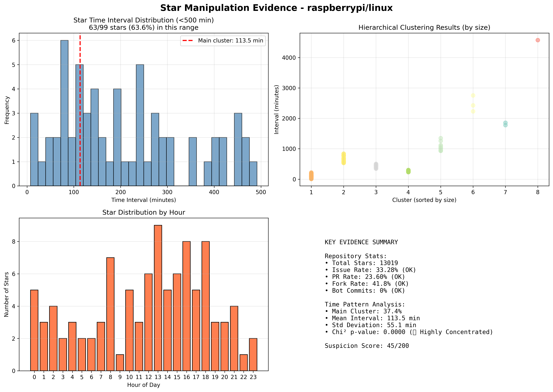Click tick label '300' on the Time Interval axis
The width and height of the screenshot is (553, 392).
point(167,192)
